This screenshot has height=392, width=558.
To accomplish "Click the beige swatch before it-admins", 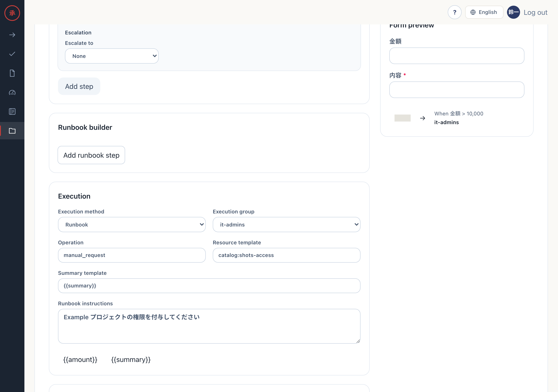I will click(x=402, y=118).
